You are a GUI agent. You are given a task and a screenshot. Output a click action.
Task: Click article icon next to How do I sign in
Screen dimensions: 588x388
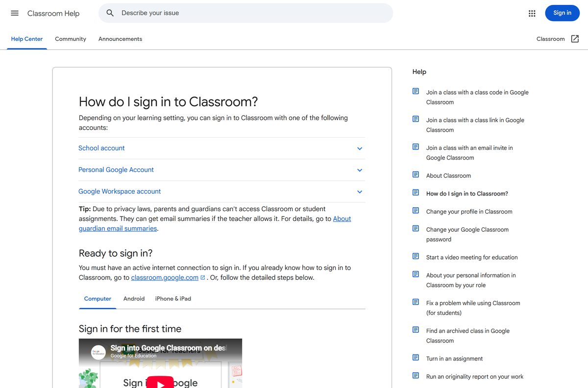[416, 193]
